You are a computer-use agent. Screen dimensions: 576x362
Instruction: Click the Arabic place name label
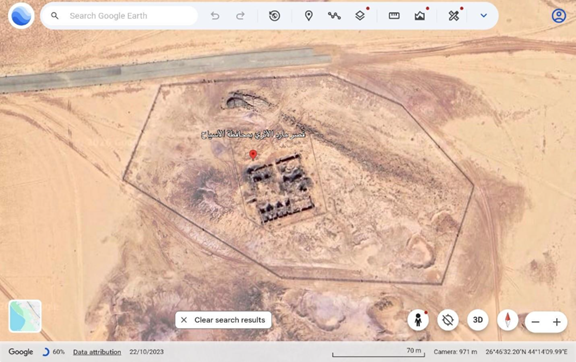pyautogui.click(x=253, y=135)
